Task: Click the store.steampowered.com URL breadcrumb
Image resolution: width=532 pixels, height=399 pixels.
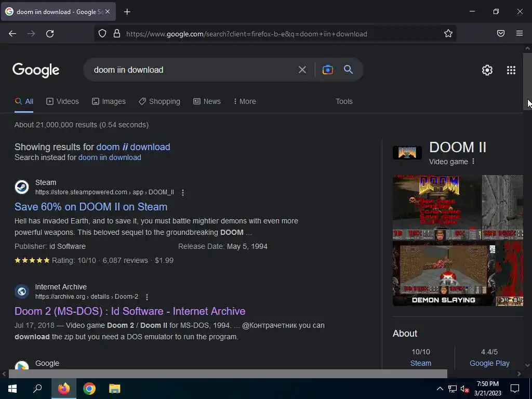Action: pyautogui.click(x=104, y=192)
